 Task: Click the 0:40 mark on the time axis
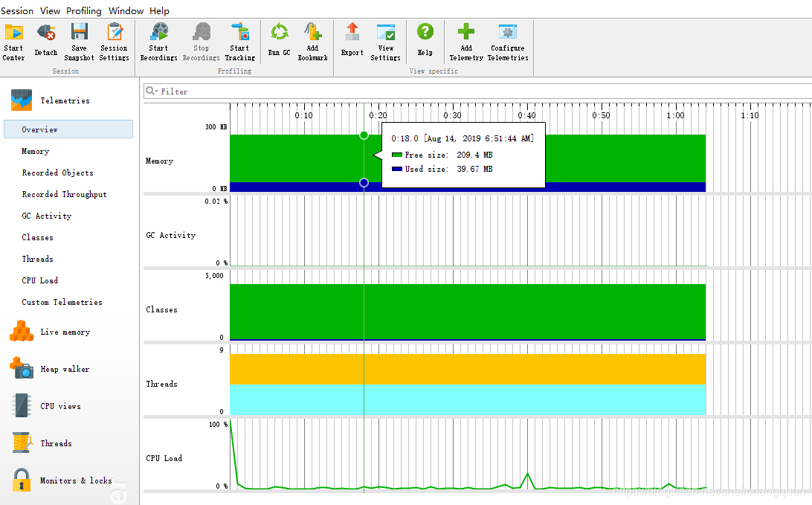(526, 115)
